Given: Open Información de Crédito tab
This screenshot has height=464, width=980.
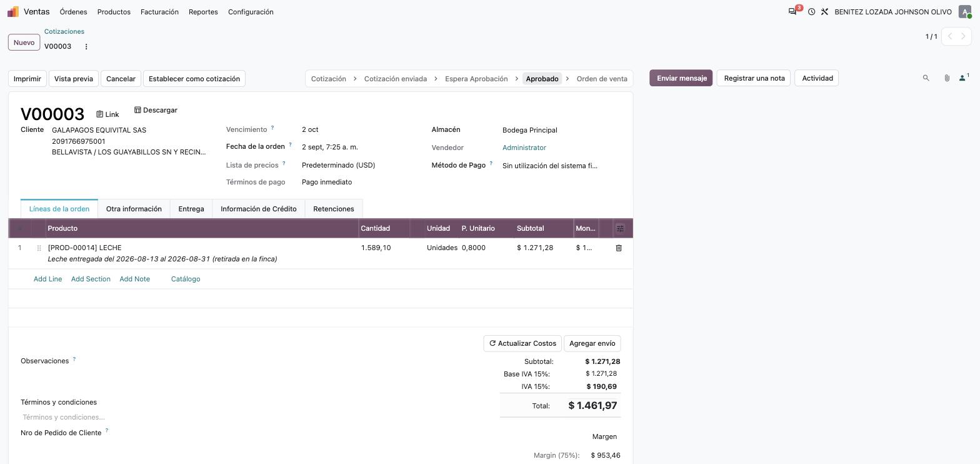Looking at the screenshot, I should (259, 209).
